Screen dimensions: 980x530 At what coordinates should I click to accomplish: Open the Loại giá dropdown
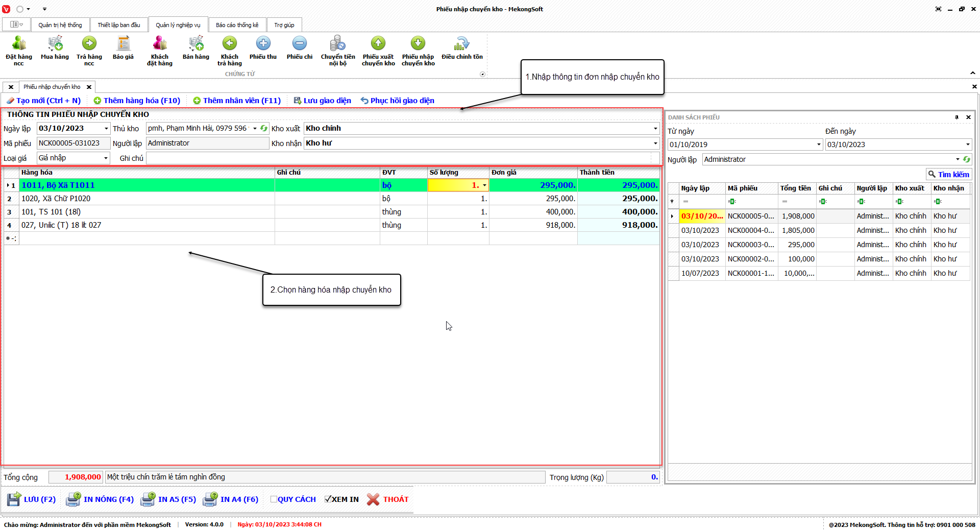coord(106,158)
